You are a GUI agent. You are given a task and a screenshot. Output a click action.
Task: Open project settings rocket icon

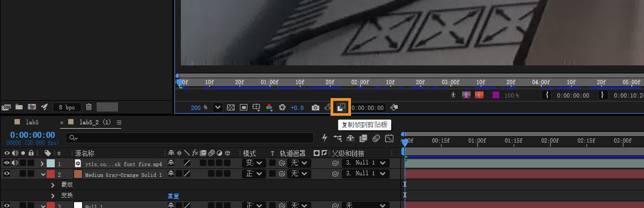pyautogui.click(x=45, y=107)
